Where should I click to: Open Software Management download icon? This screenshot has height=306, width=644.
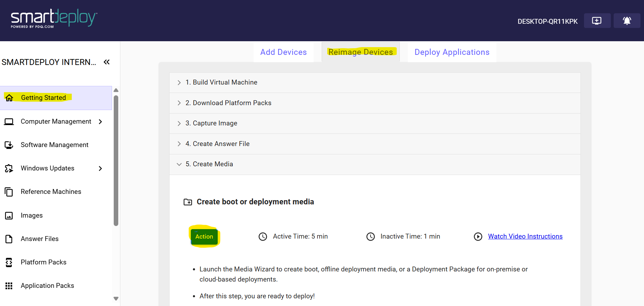9,145
